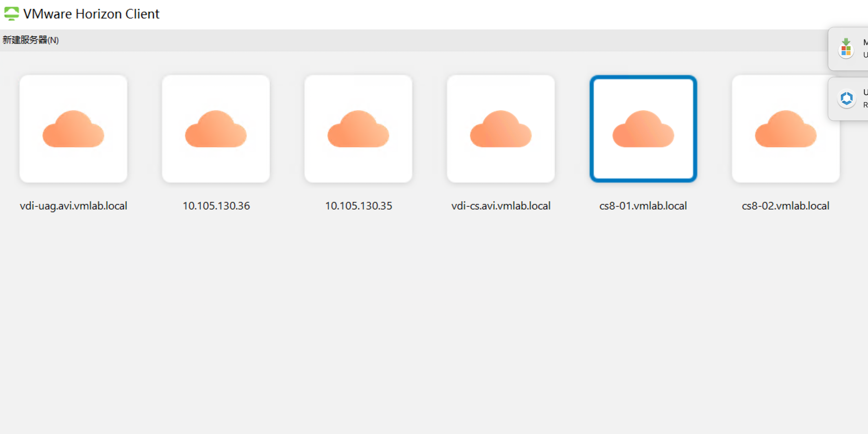Image resolution: width=868 pixels, height=434 pixels.
Task: Click the blue hexagon notification icon
Action: [846, 99]
